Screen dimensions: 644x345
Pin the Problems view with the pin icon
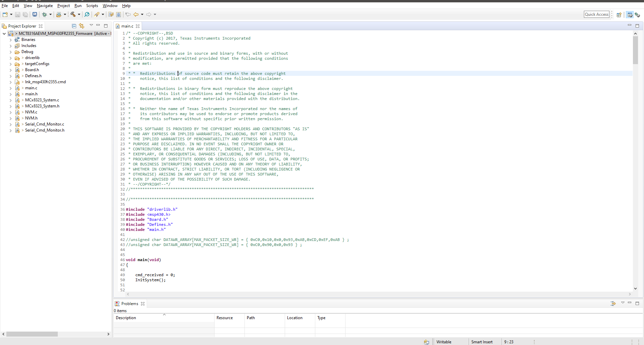pos(613,303)
